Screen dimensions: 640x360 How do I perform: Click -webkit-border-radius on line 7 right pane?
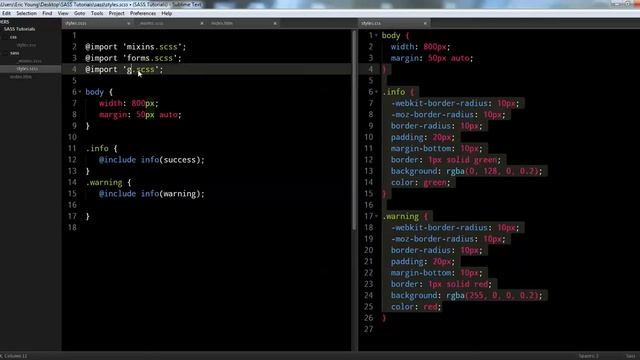439,104
